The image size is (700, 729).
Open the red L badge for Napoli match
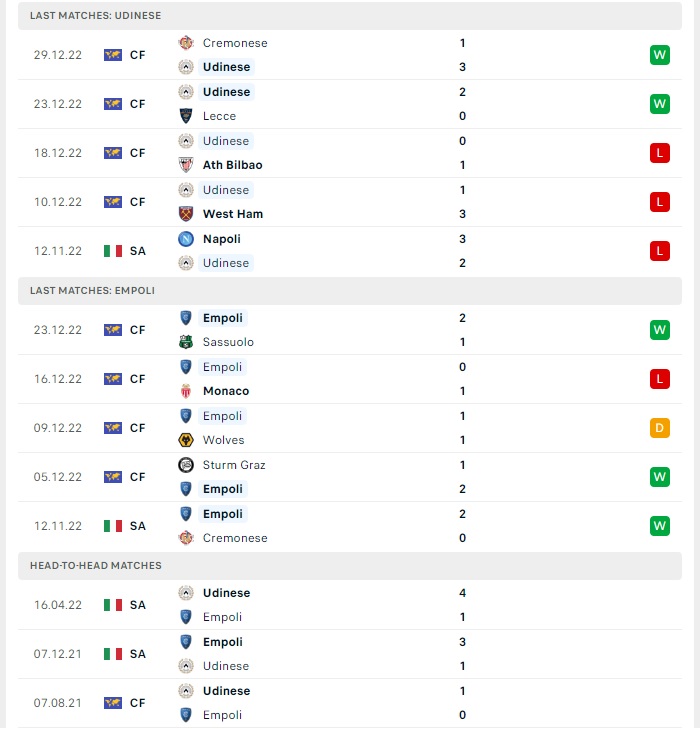point(660,251)
